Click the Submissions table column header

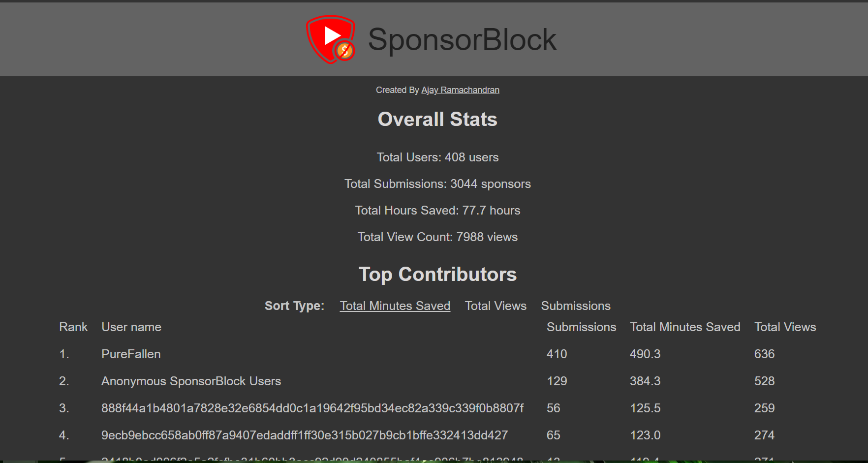(581, 327)
